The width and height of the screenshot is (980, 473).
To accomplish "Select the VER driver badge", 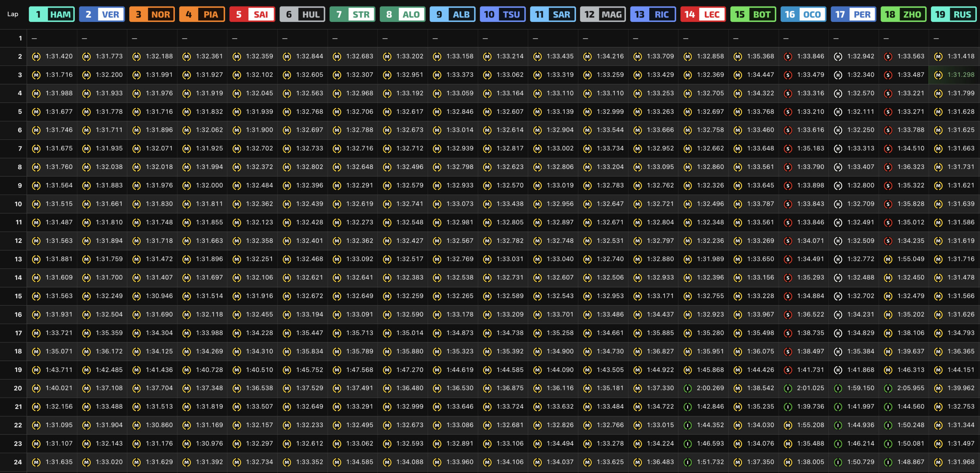I will coord(102,15).
